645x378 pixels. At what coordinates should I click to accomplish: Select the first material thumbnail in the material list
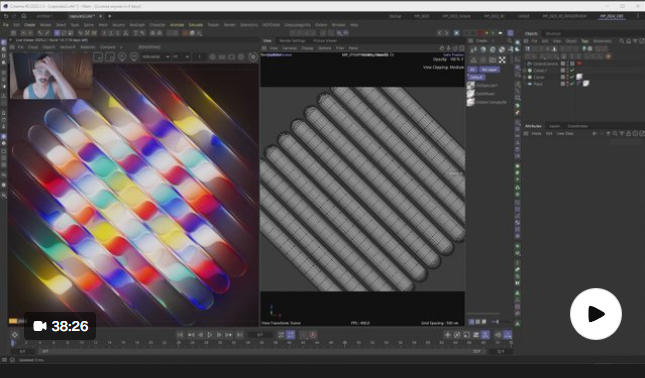tap(471, 85)
